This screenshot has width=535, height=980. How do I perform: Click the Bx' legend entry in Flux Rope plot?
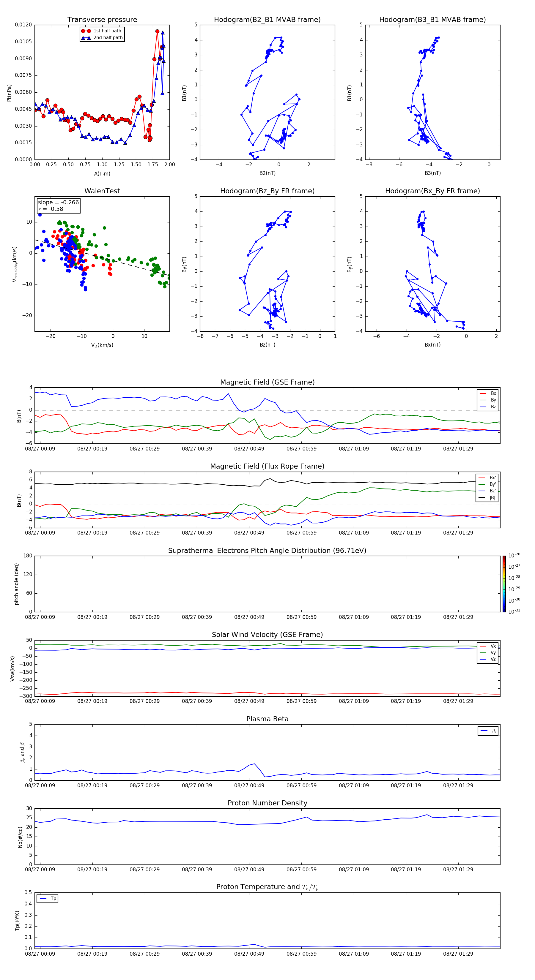coord(487,478)
